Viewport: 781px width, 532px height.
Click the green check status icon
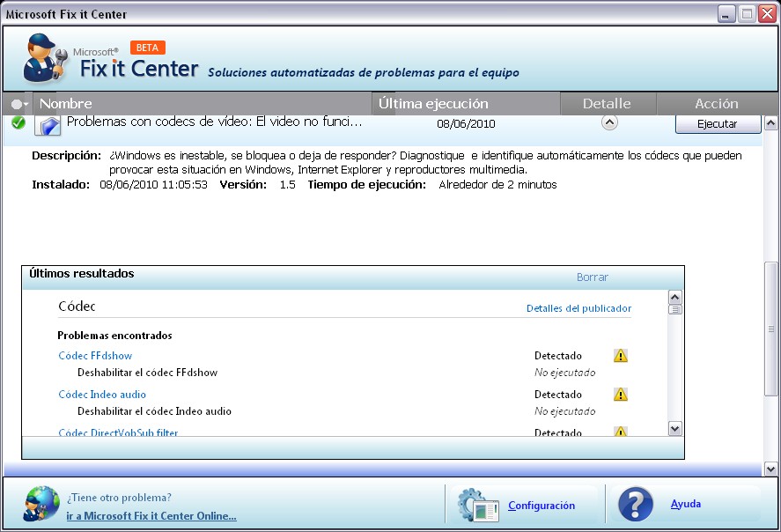(18, 122)
